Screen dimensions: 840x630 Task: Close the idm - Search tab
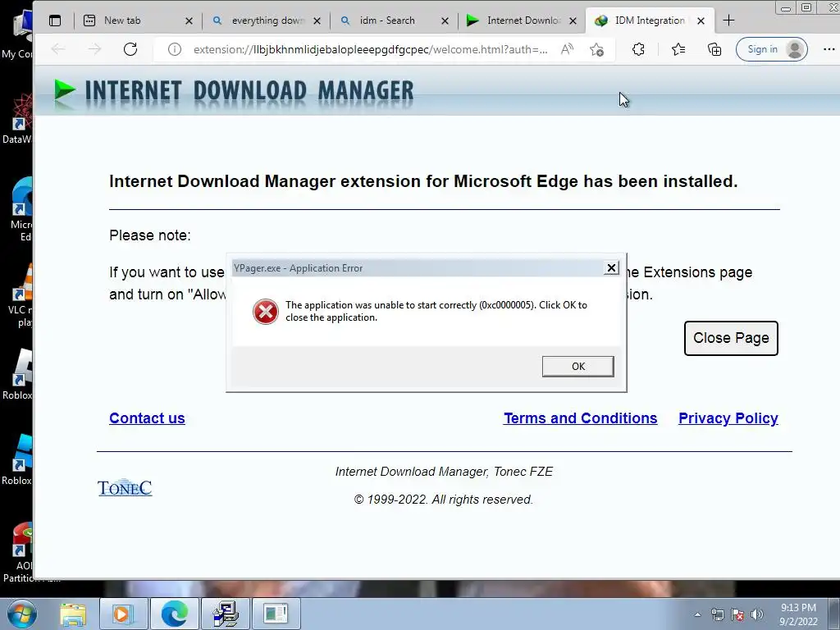pyautogui.click(x=445, y=21)
